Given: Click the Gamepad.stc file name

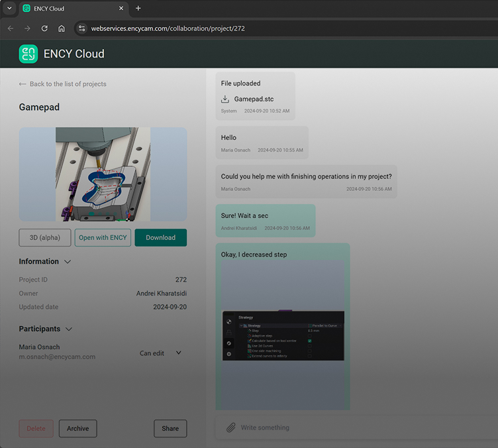Looking at the screenshot, I should tap(254, 99).
